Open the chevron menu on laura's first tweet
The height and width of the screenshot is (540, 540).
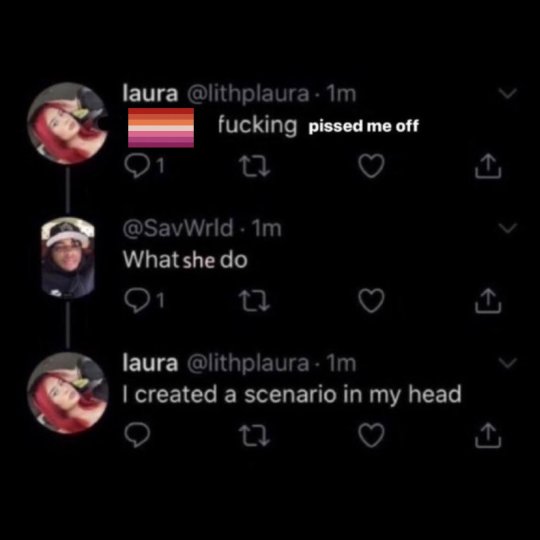508,93
